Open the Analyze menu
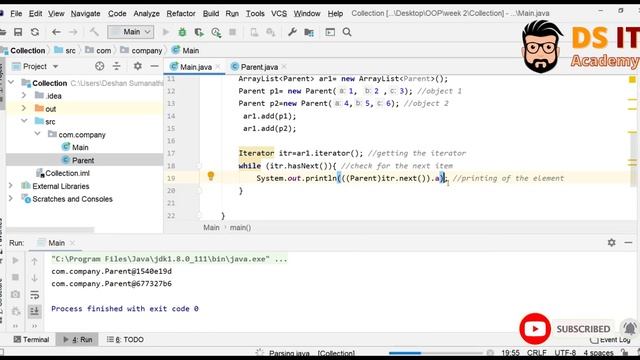 147,13
